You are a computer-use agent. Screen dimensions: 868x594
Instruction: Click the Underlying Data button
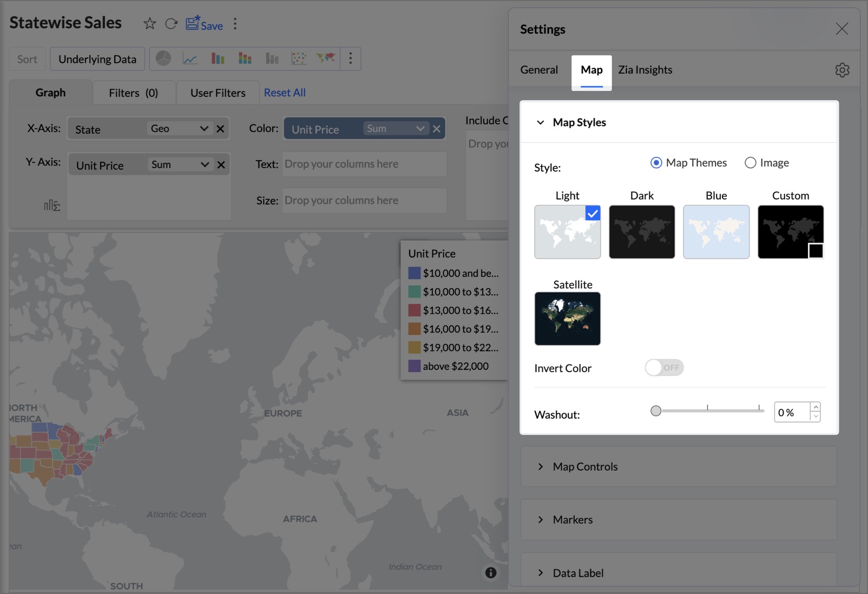coord(97,60)
